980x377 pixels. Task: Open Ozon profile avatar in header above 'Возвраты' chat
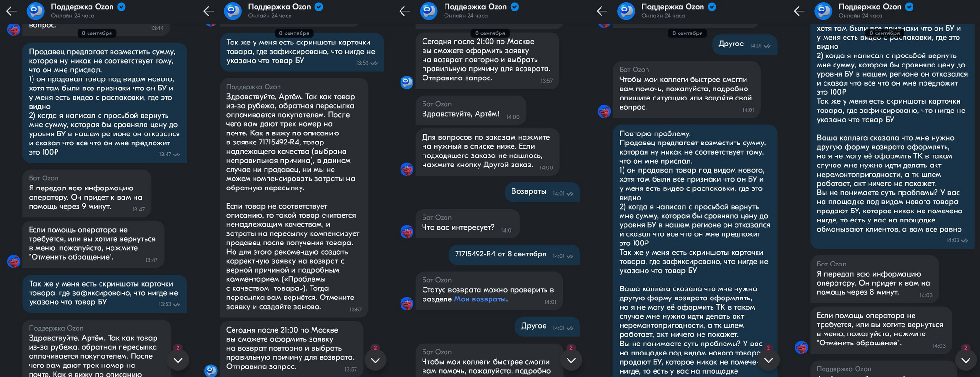pyautogui.click(x=429, y=11)
